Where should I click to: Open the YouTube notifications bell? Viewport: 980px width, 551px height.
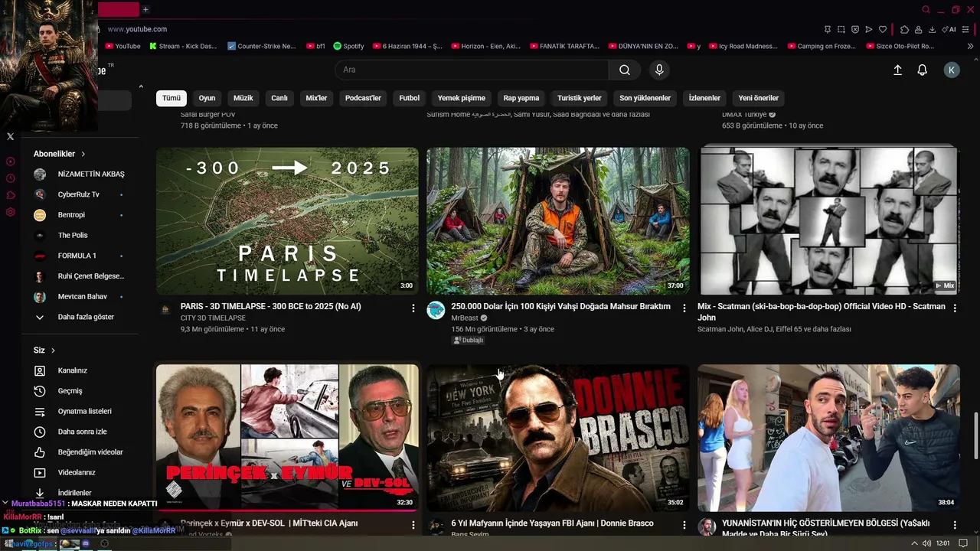[x=923, y=70]
